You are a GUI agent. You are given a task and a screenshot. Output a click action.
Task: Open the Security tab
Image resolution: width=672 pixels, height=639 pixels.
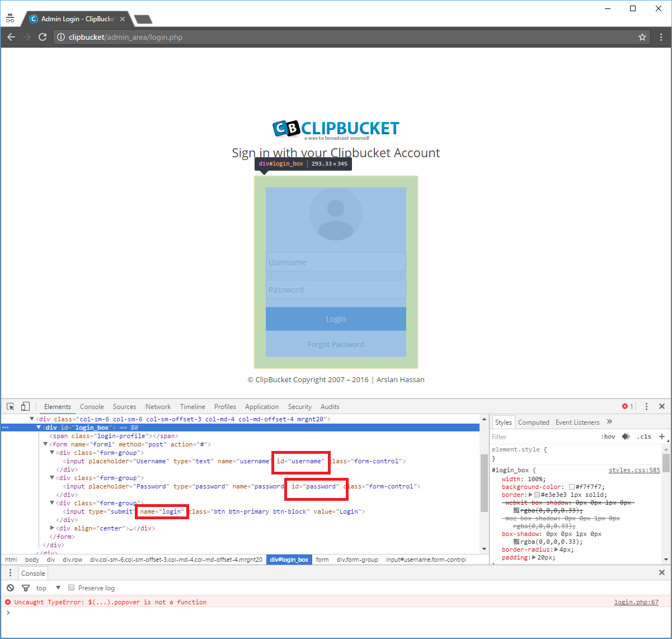[300, 407]
